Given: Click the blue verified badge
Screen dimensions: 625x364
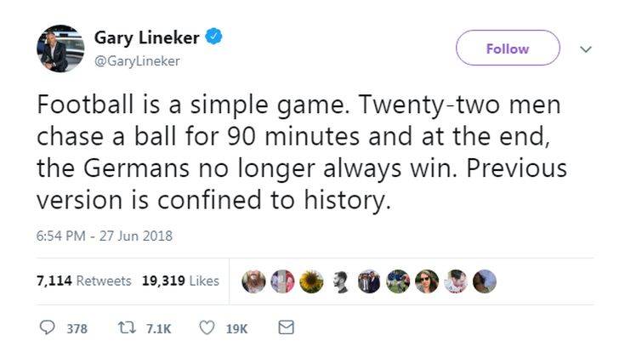Looking at the screenshot, I should coord(217,37).
